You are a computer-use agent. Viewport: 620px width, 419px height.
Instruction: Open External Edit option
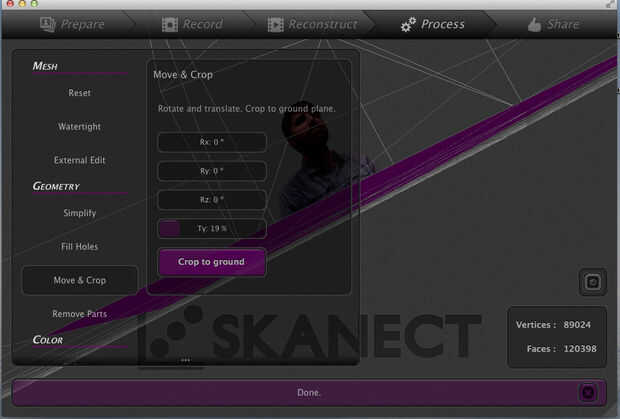(79, 160)
